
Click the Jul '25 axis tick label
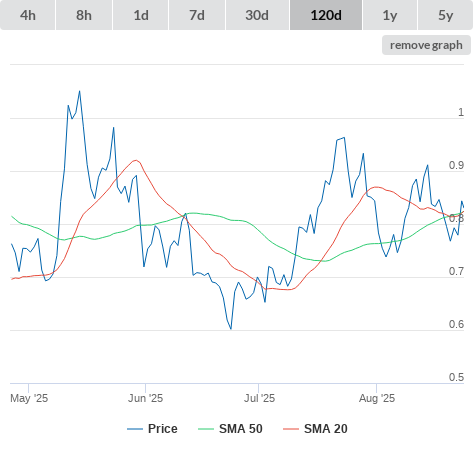coord(259,398)
